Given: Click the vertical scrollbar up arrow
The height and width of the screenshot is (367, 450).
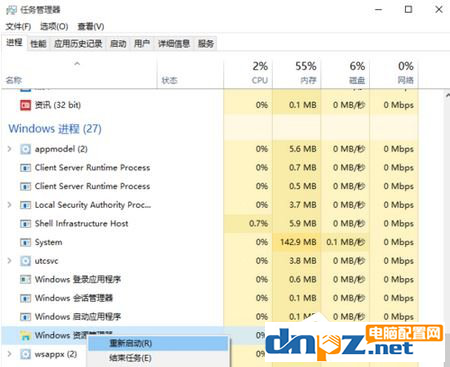Looking at the screenshot, I should (447, 96).
